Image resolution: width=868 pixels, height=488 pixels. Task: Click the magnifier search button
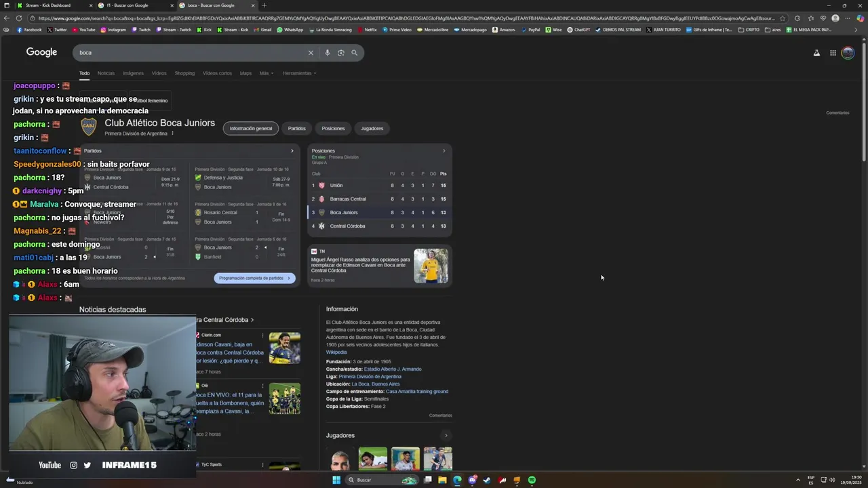[x=354, y=53]
